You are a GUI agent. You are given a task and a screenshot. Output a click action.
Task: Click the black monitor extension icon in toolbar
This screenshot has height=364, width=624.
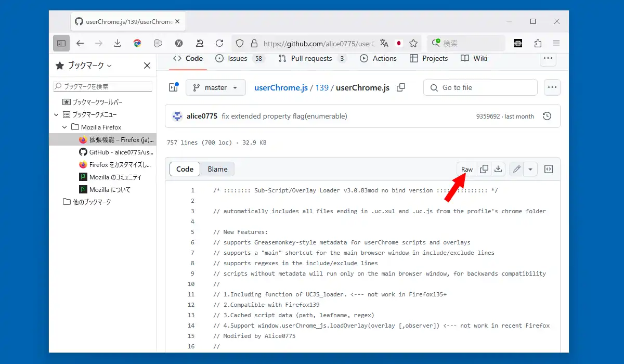(x=518, y=43)
